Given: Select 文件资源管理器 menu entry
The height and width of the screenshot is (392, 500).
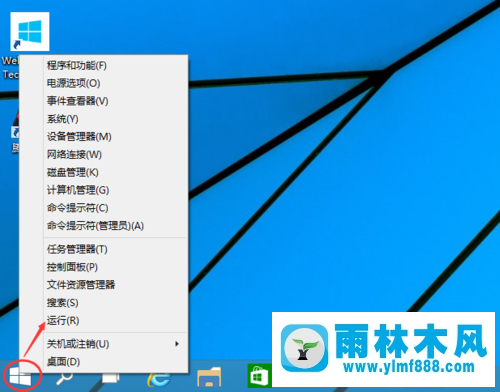Looking at the screenshot, I should (104, 285).
